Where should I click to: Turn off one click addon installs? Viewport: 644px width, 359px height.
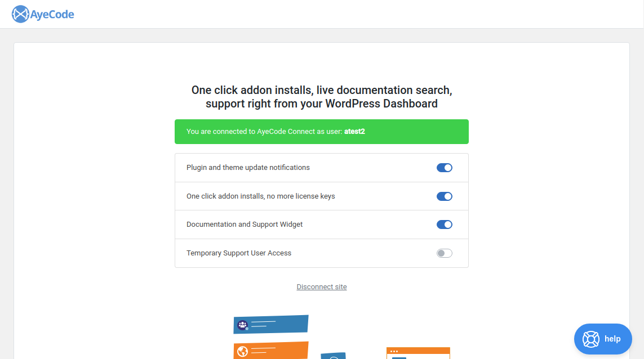pyautogui.click(x=445, y=196)
